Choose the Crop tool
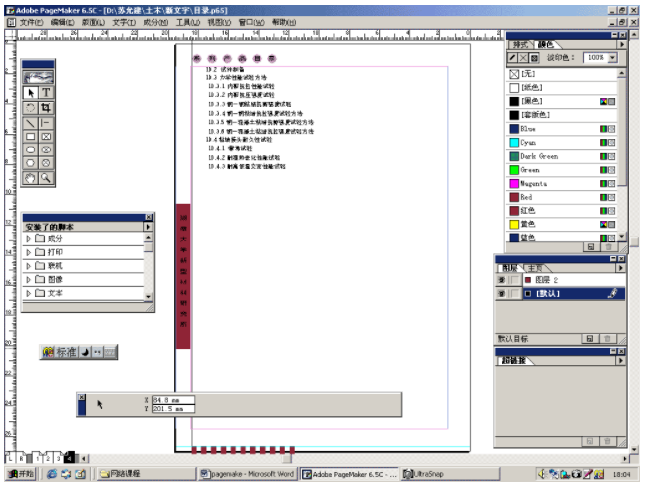Screen dimensions: 645x489 [x=46, y=107]
